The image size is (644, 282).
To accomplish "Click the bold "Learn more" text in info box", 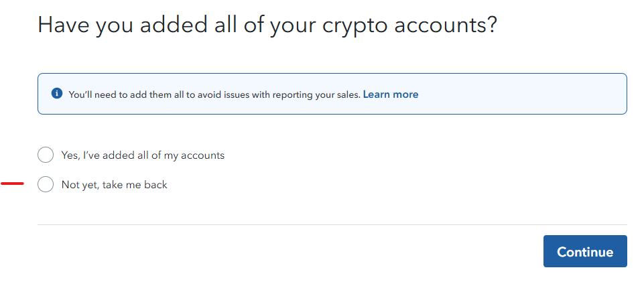I will tap(391, 94).
